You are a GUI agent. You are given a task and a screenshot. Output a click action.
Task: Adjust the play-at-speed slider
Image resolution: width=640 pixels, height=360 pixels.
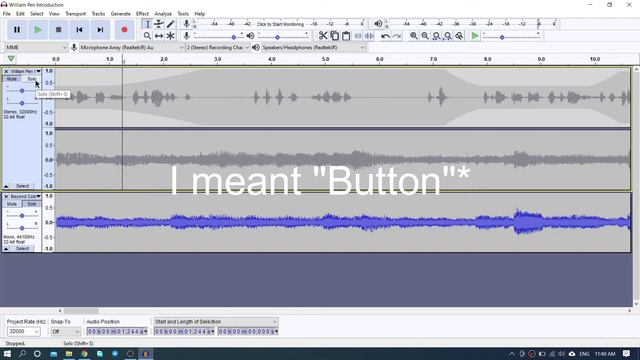[511, 37]
